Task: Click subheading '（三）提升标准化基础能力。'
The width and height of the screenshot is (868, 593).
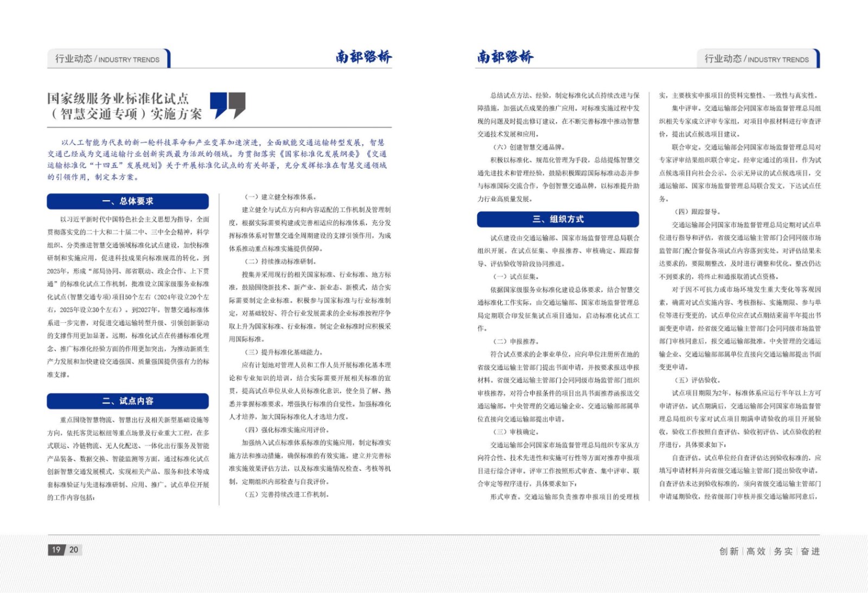Action: pos(283,352)
